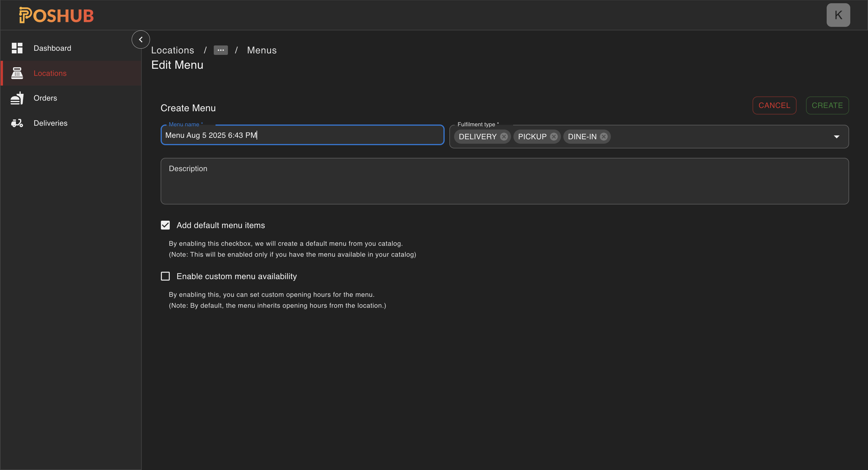Remove the DINE-IN fulfilment chip
868x470 pixels.
pyautogui.click(x=603, y=136)
